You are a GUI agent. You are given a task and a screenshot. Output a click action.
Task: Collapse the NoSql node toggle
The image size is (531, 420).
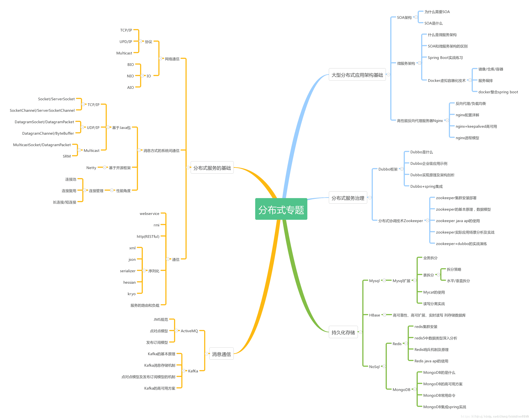pyautogui.click(x=384, y=366)
